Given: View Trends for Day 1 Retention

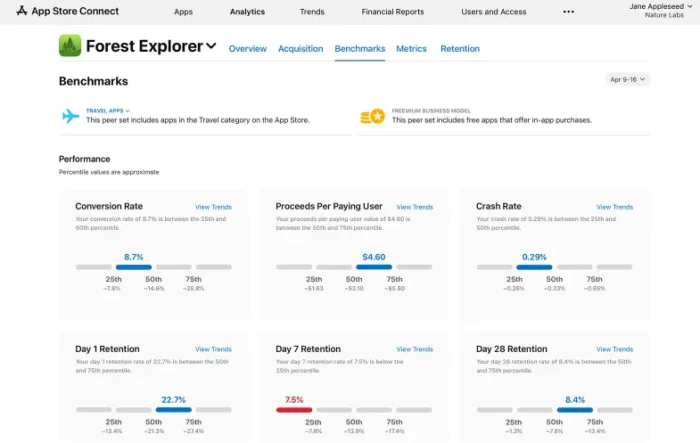Looking at the screenshot, I should click(213, 349).
